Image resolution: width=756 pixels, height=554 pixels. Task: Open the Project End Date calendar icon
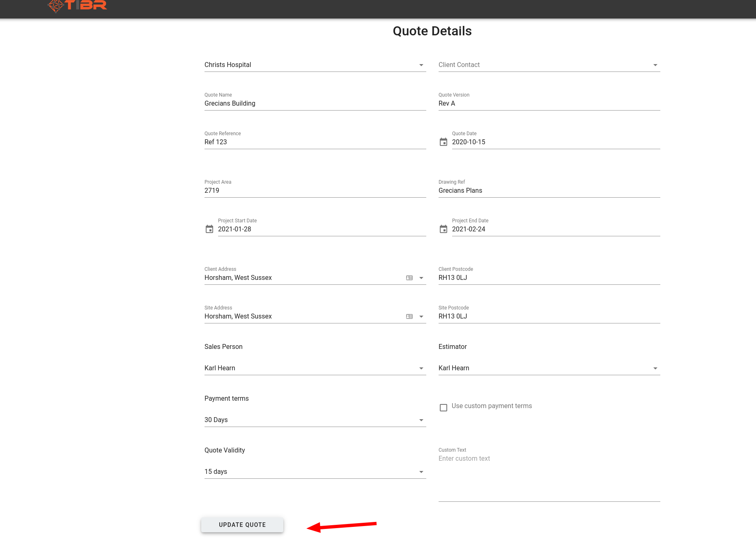443,229
